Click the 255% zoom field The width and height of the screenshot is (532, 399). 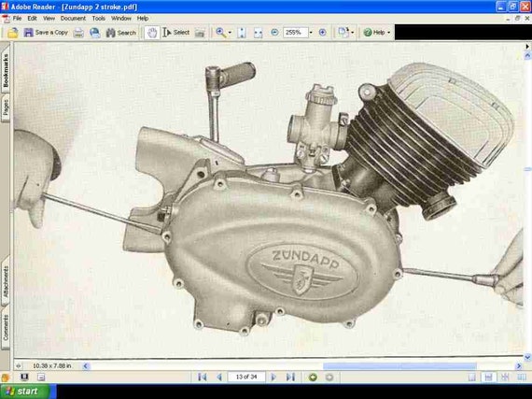pos(295,33)
